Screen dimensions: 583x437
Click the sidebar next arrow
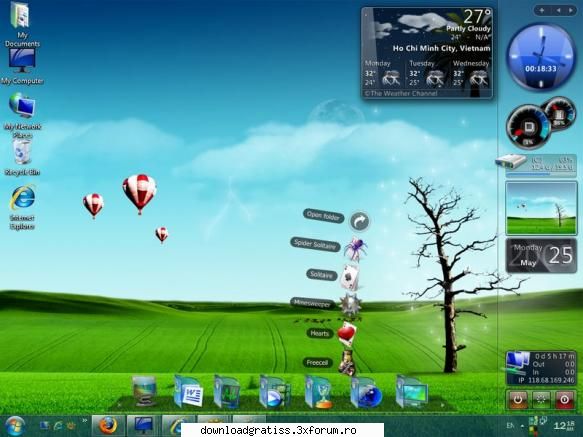[570, 11]
